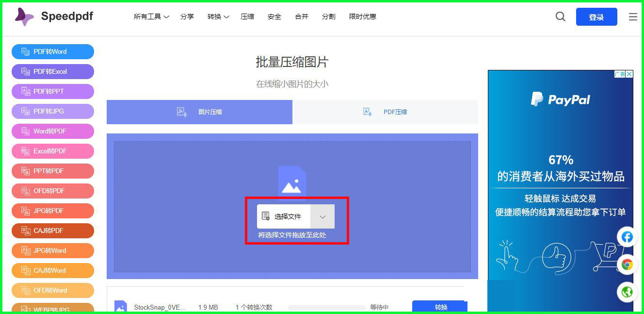Image resolution: width=644 pixels, height=314 pixels.
Task: Switch to the PDF压缩 tab
Action: pyautogui.click(x=385, y=112)
